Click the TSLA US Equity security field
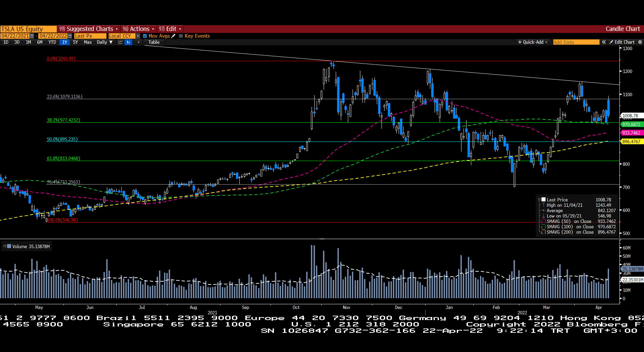This screenshot has height=352, width=644. pos(28,29)
